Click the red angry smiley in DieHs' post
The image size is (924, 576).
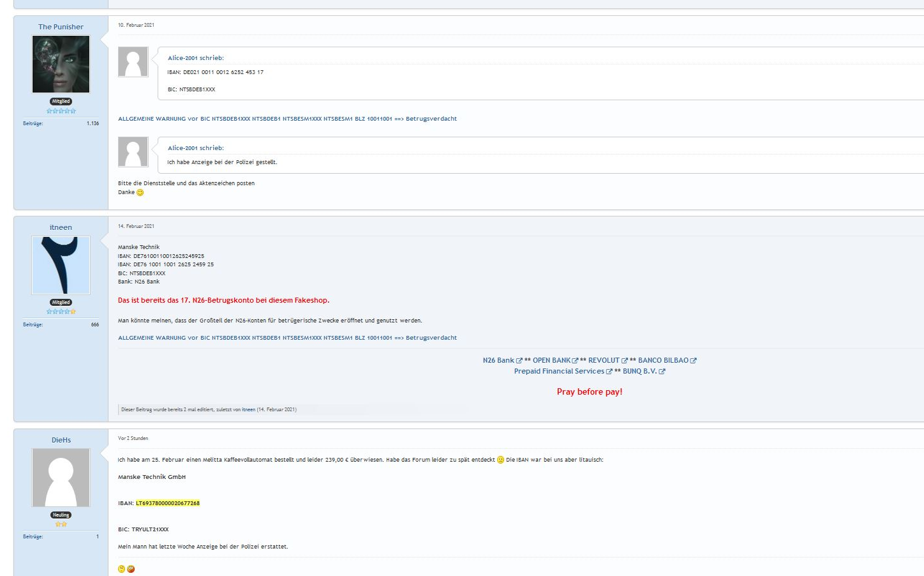click(x=131, y=568)
